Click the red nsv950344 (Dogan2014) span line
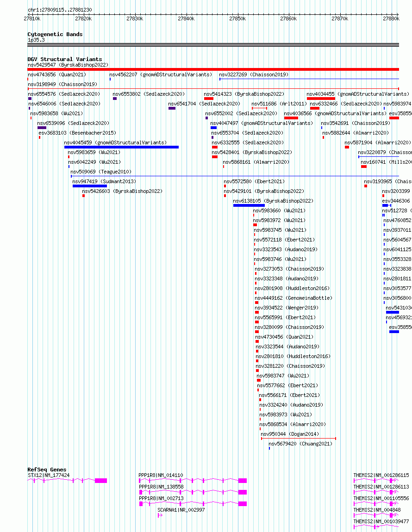 [x=299, y=439]
